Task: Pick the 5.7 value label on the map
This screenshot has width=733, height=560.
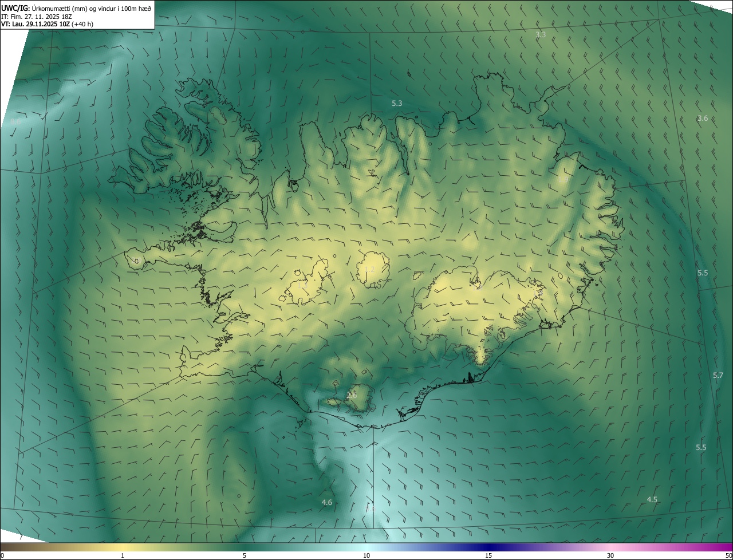Action: tap(718, 376)
